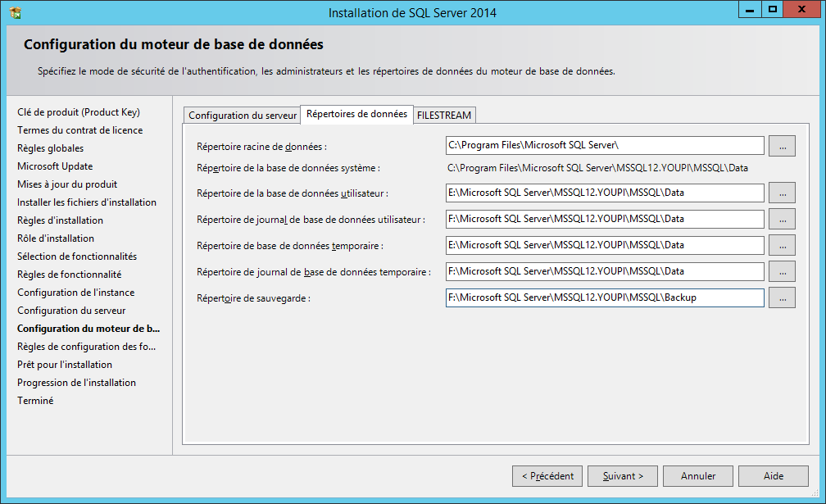
Task: Click the Répertoire racine de données path field
Action: point(605,145)
